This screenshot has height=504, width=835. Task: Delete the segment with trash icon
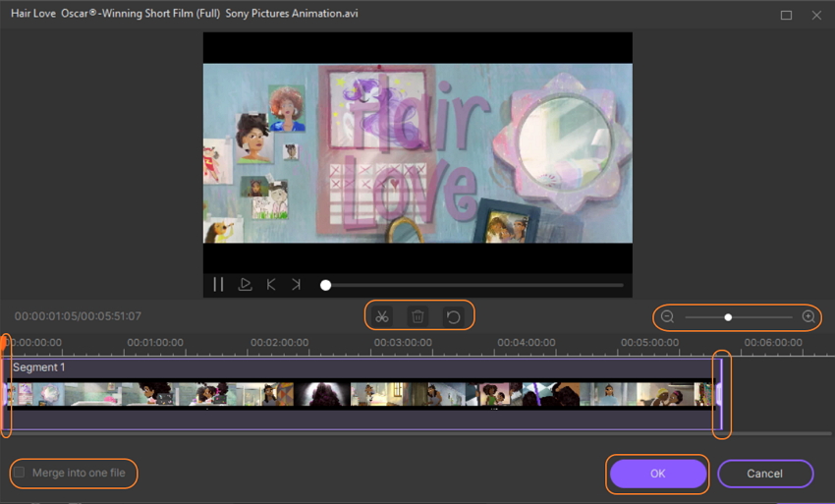(417, 317)
